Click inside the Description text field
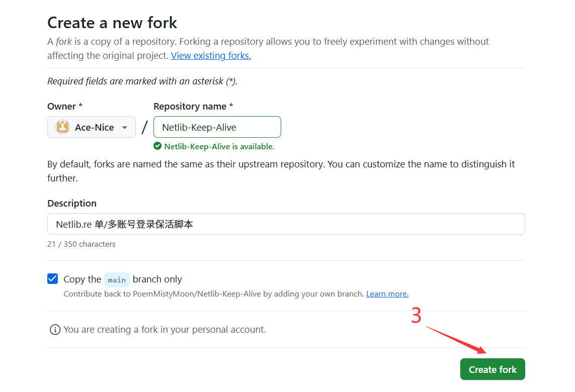 pyautogui.click(x=286, y=224)
